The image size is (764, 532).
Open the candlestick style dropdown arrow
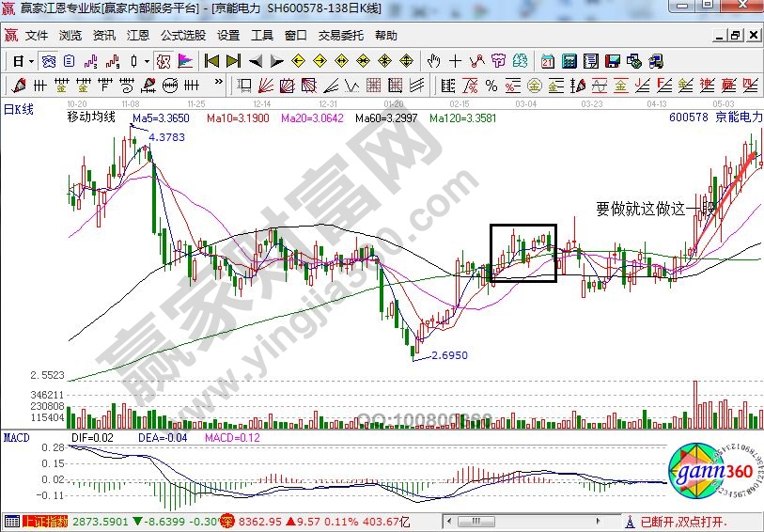pyautogui.click(x=147, y=61)
